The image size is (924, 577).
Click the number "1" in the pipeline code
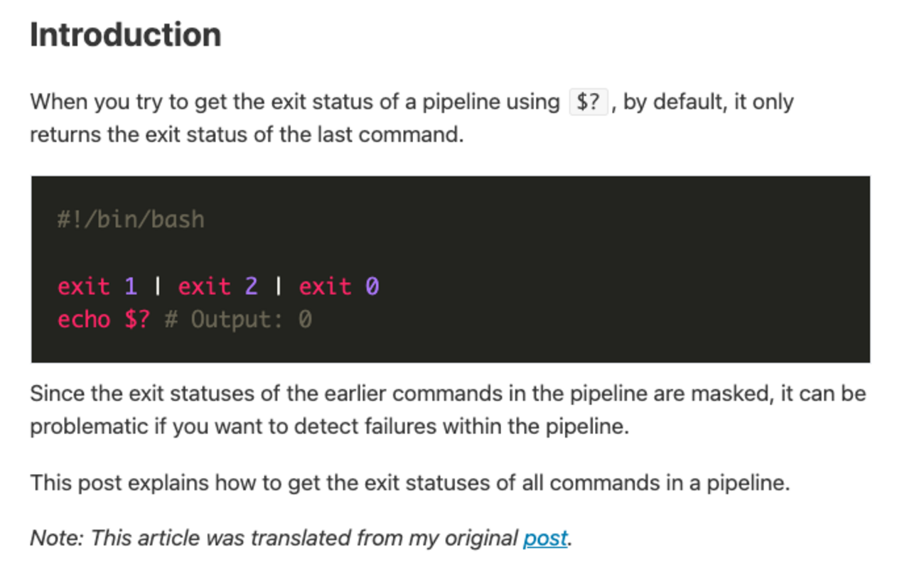pos(131,286)
